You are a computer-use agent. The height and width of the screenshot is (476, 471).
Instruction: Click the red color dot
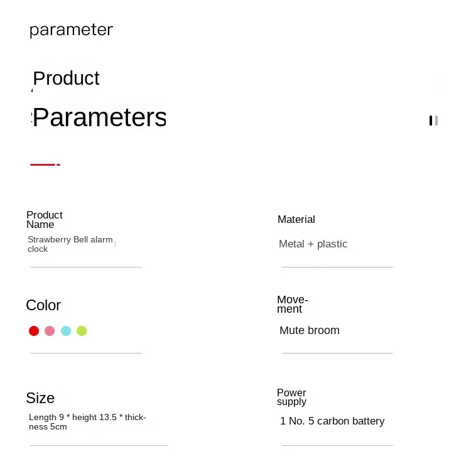[x=34, y=330]
